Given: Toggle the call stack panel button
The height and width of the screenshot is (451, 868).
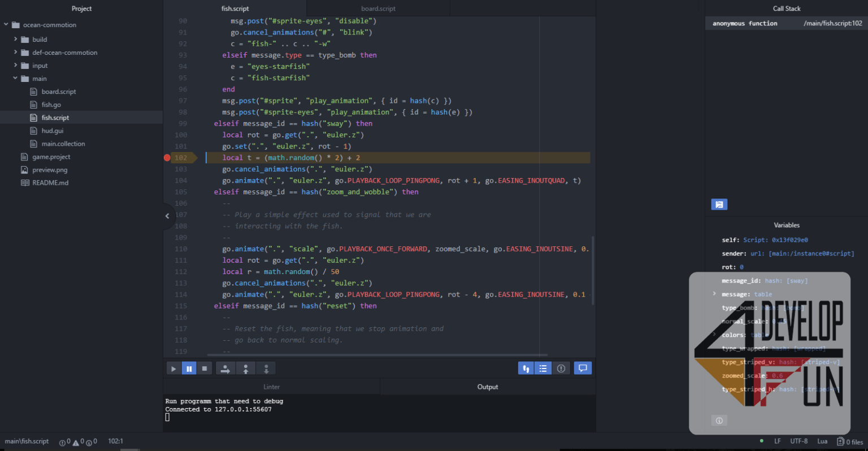Looking at the screenshot, I should coord(526,368).
